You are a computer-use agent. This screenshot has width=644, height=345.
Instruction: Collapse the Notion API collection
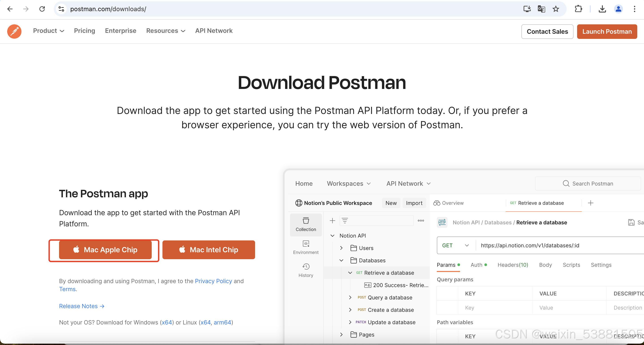[x=332, y=236]
